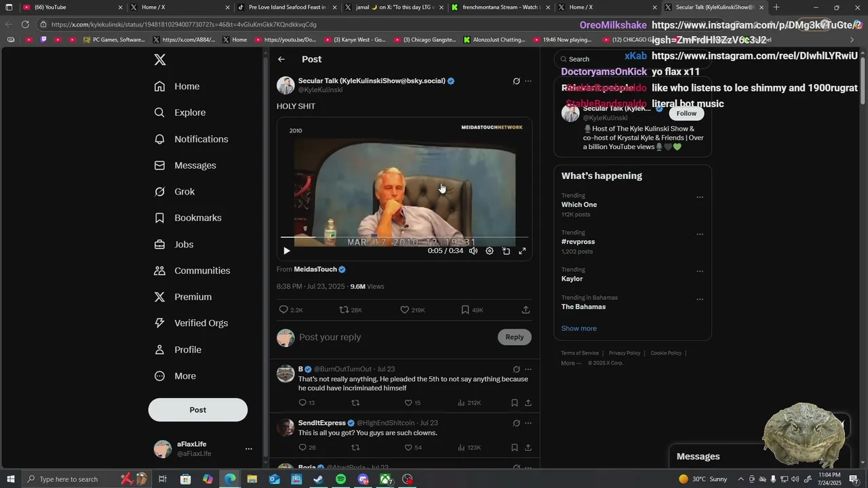868x488 pixels.
Task: Open options for Kaylor trend
Action: coord(700,271)
